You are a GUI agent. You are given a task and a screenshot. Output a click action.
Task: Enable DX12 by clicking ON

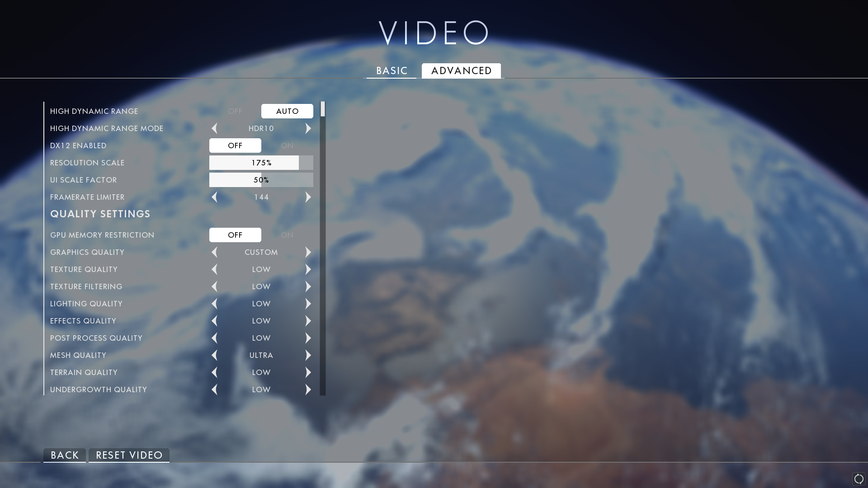287,145
